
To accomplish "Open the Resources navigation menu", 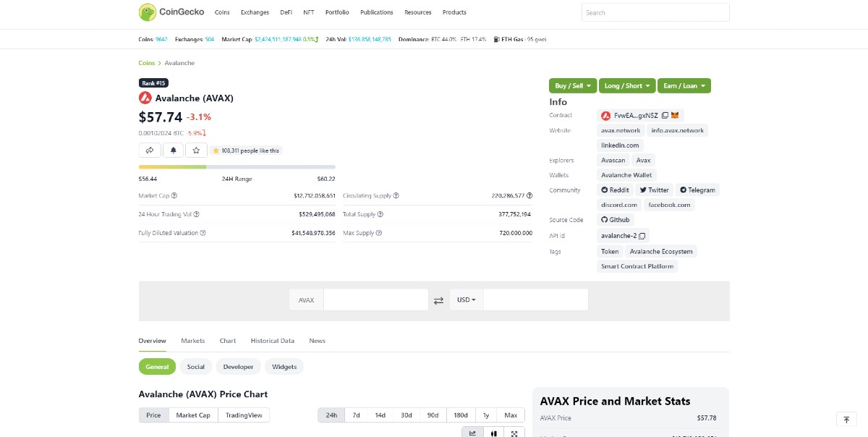I will [418, 12].
